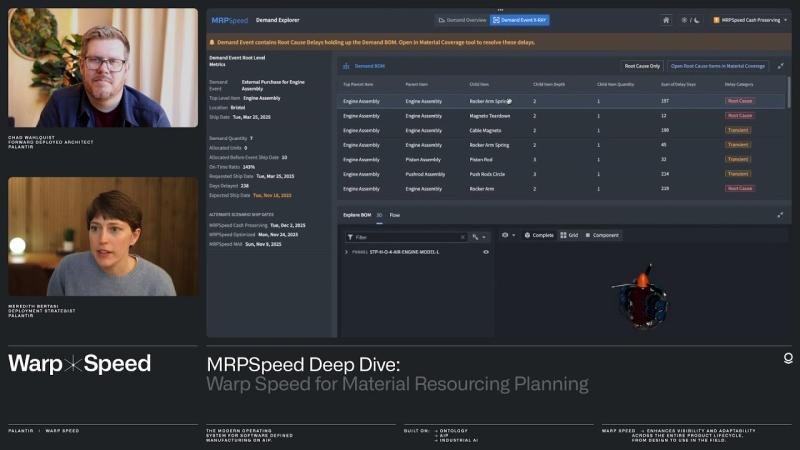Click Top Level Item value Engine Assembly

(x=262, y=98)
